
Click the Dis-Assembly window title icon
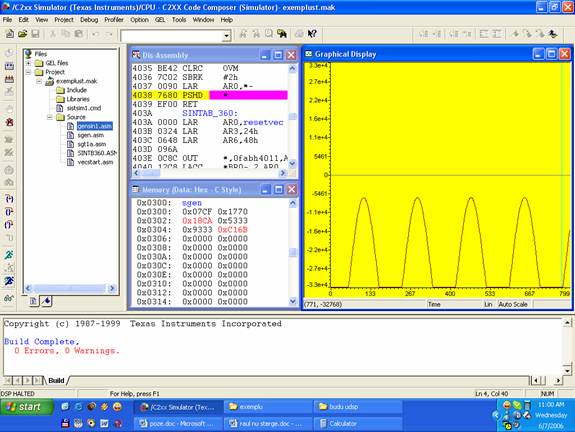(136, 55)
